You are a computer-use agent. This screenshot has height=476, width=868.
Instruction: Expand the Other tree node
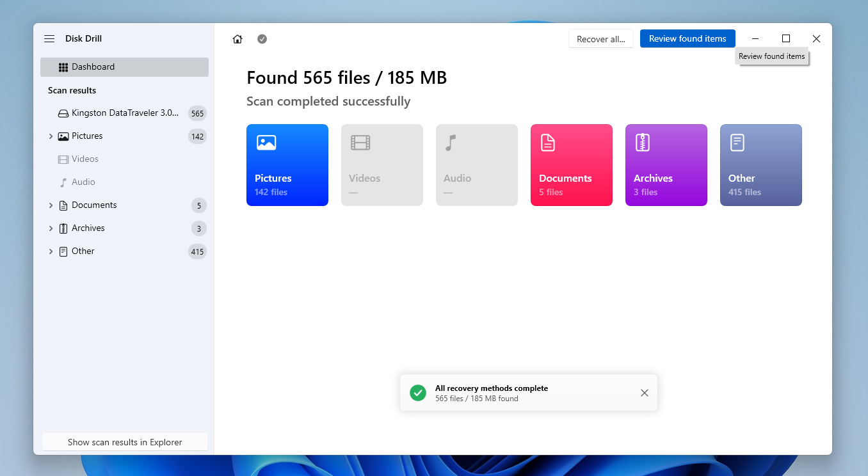(51, 251)
